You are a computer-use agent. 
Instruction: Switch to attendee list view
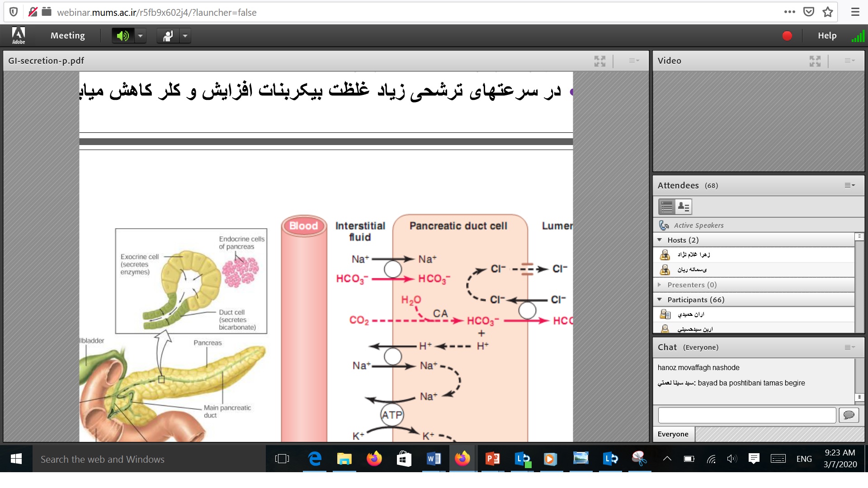pyautogui.click(x=667, y=207)
